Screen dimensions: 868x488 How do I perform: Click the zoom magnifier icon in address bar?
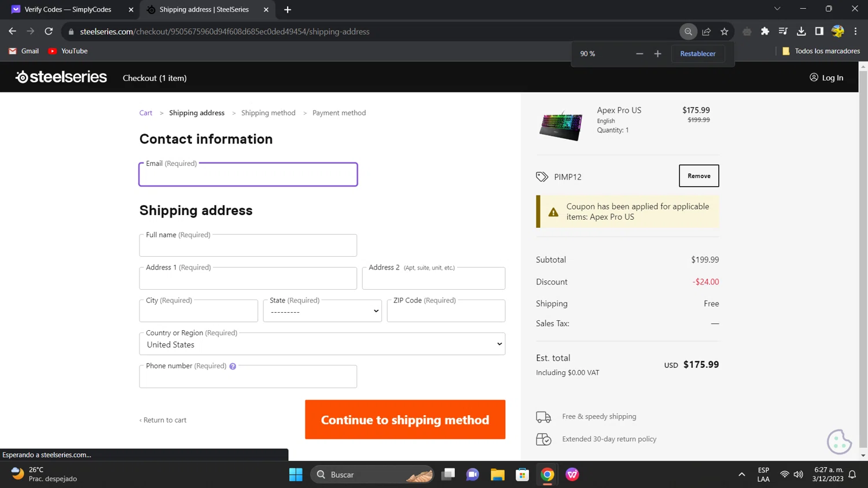point(688,32)
